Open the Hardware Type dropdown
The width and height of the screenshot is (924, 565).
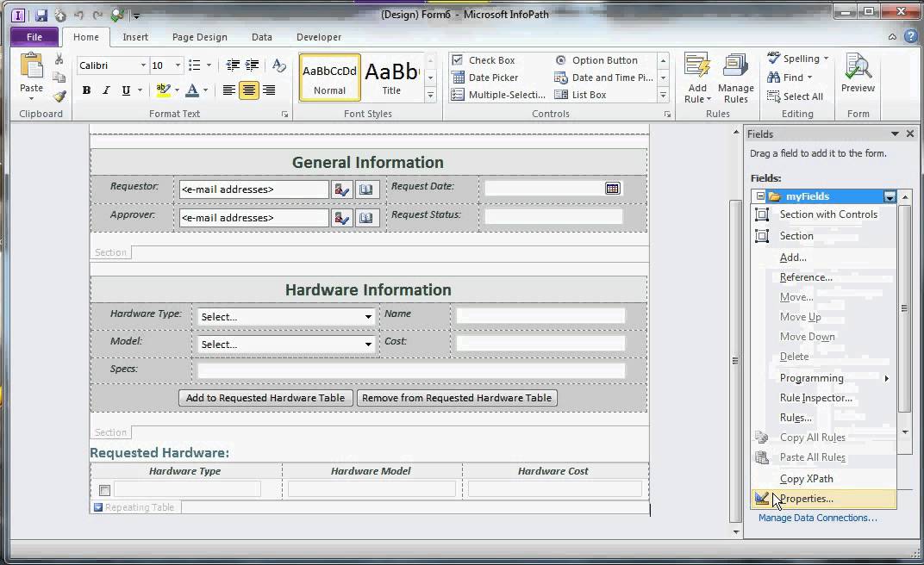368,317
